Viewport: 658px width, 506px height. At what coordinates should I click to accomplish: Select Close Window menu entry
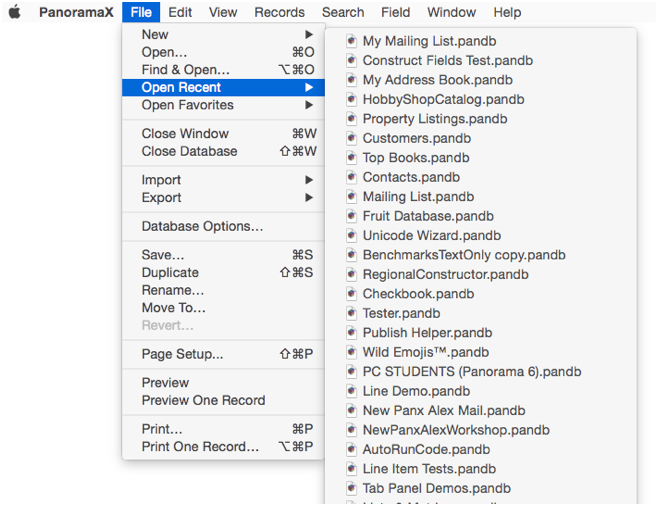[223, 133]
